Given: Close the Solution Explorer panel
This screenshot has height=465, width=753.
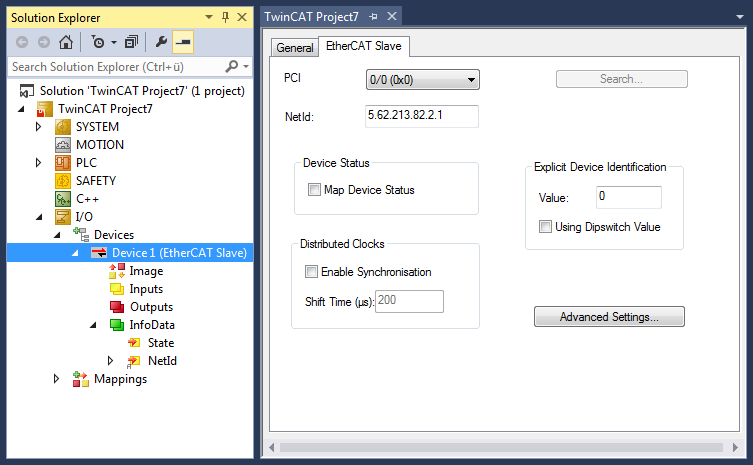Looking at the screenshot, I should [x=243, y=17].
